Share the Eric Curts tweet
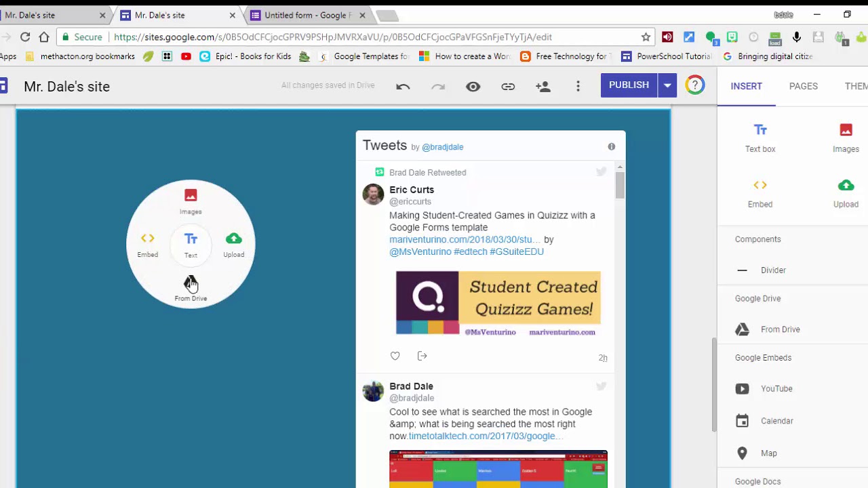The height and width of the screenshot is (488, 868). (422, 356)
